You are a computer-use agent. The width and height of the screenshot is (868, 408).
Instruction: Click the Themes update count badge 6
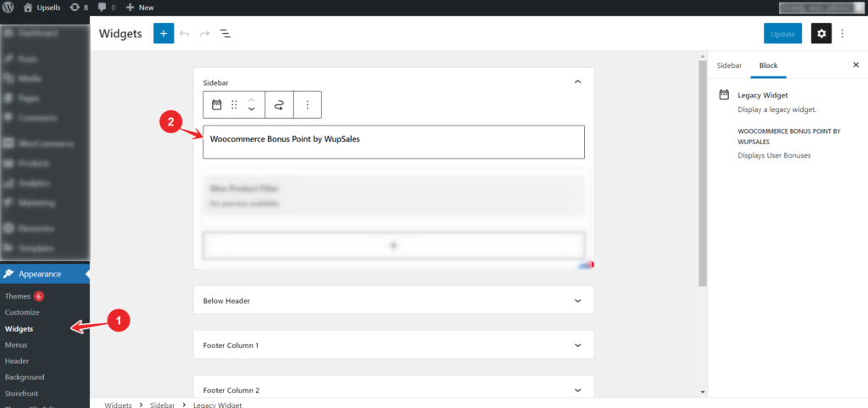(39, 296)
